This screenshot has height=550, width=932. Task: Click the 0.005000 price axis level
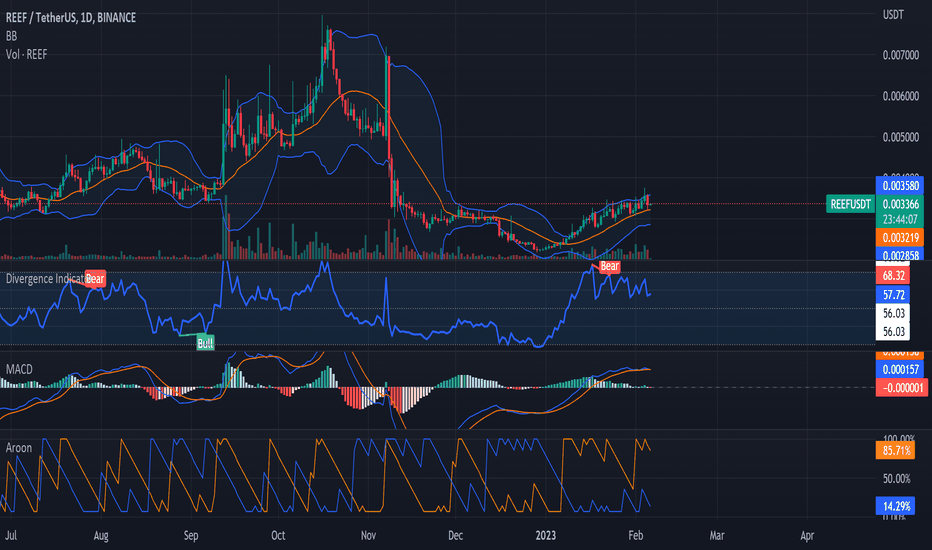tap(900, 137)
